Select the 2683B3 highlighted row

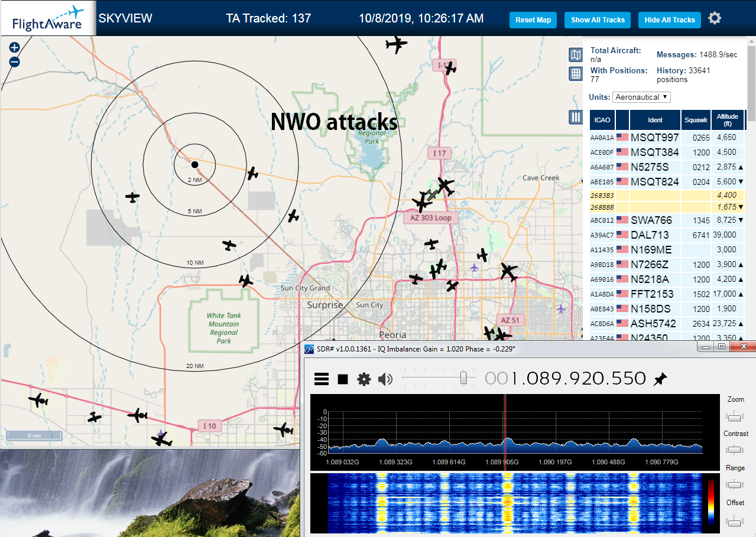[667, 196]
